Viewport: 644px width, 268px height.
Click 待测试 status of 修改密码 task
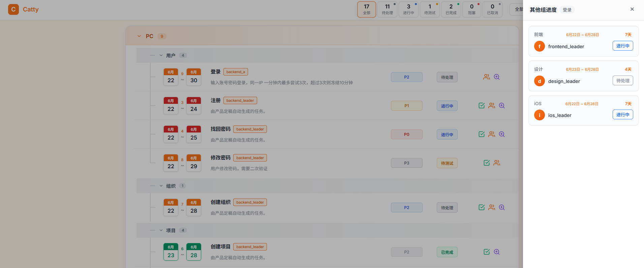(447, 163)
